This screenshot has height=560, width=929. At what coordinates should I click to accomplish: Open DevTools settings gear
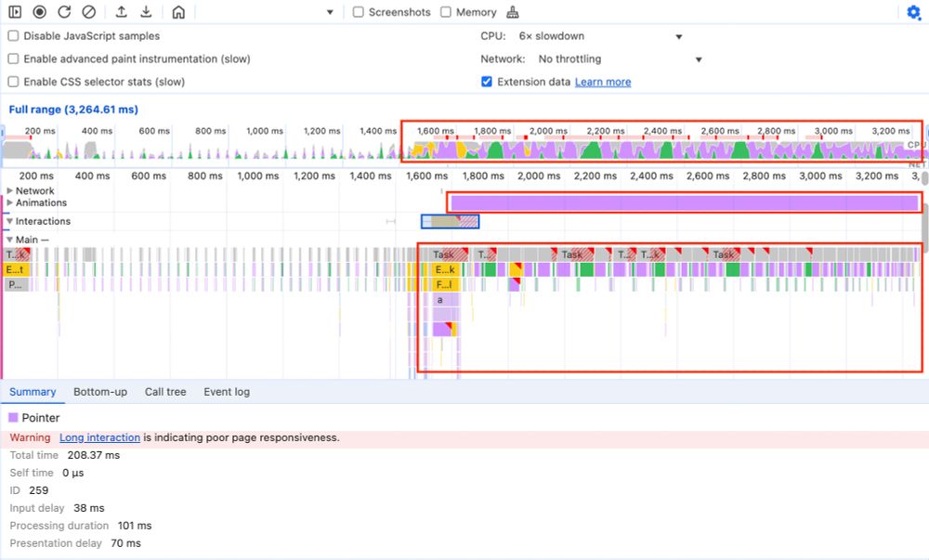point(913,13)
